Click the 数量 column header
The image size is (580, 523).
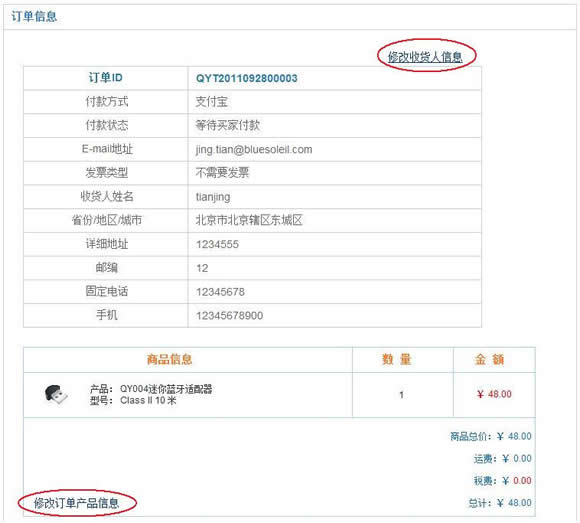click(x=397, y=359)
